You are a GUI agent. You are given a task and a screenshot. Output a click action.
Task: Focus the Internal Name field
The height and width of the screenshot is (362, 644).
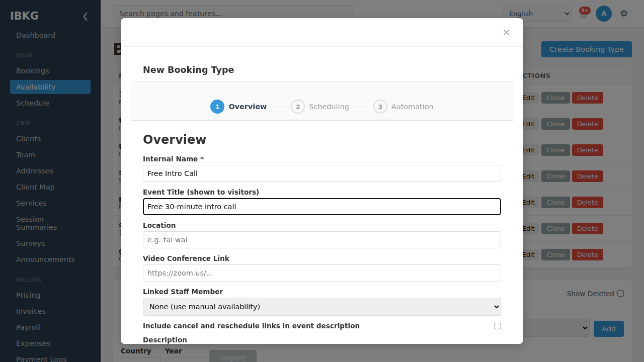[x=322, y=173]
